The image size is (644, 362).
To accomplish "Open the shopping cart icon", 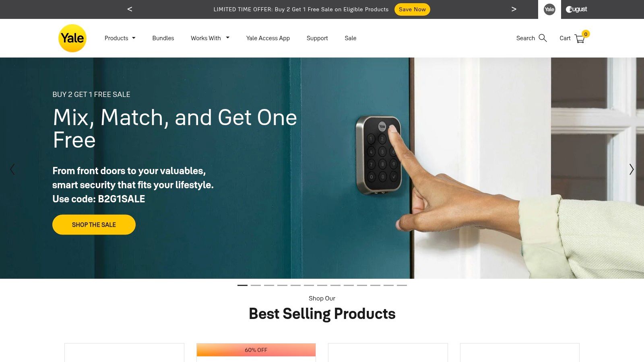I will coord(580,39).
